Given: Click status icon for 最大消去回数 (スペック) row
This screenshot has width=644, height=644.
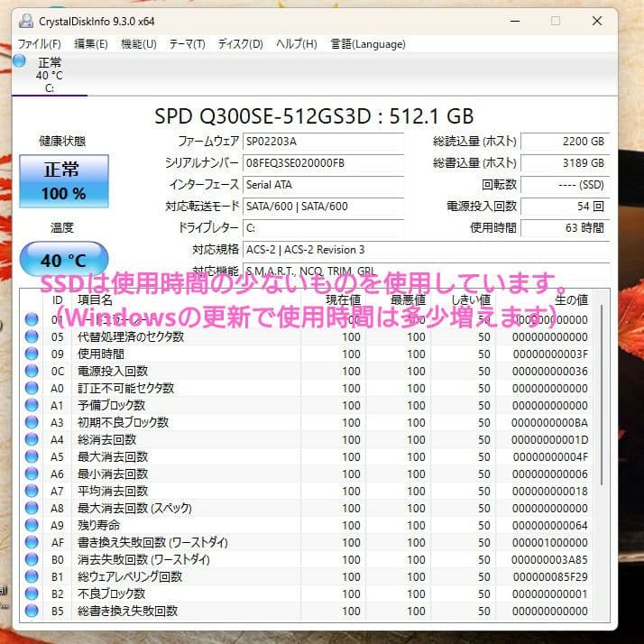Looking at the screenshot, I should pos(32,508).
